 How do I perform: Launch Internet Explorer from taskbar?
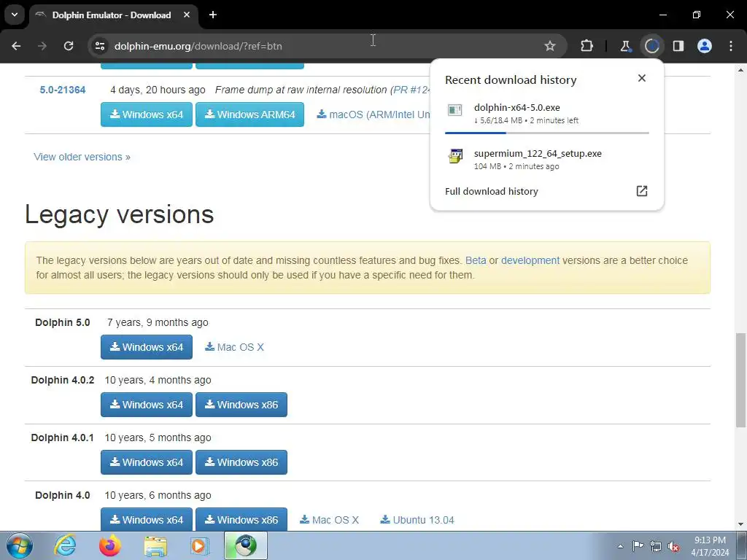point(65,545)
